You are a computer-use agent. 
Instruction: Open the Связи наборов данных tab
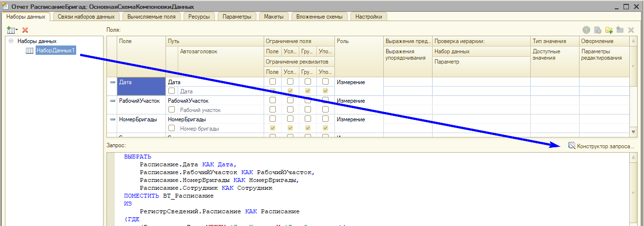[x=86, y=17]
